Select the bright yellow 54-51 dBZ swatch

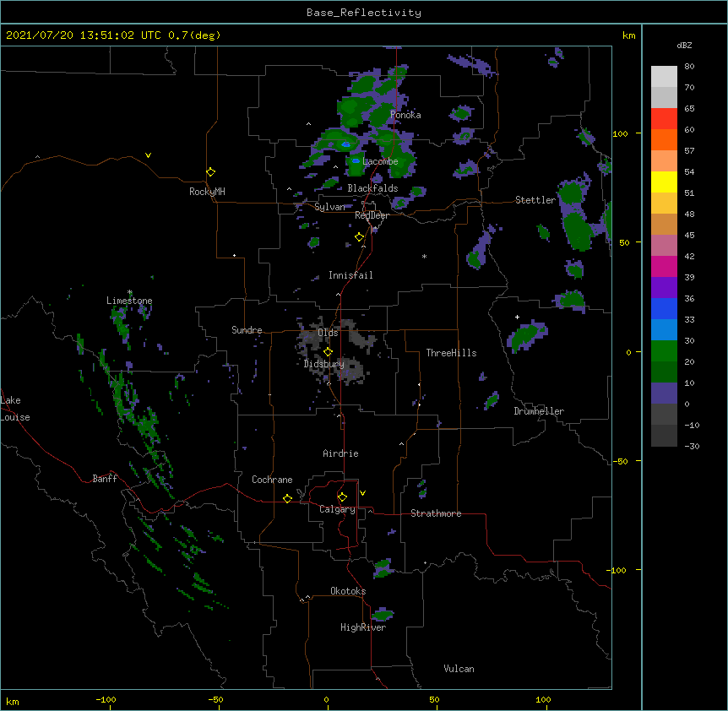click(664, 182)
